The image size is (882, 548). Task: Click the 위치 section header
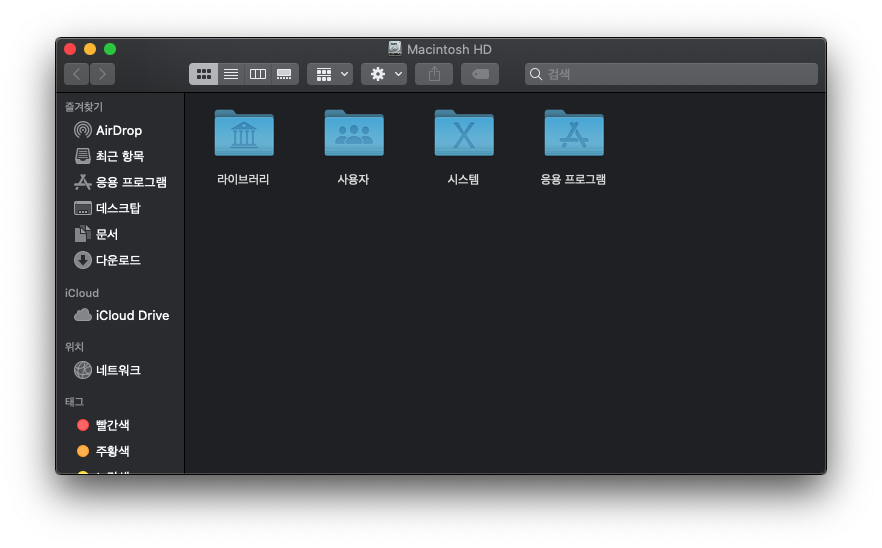tap(74, 347)
